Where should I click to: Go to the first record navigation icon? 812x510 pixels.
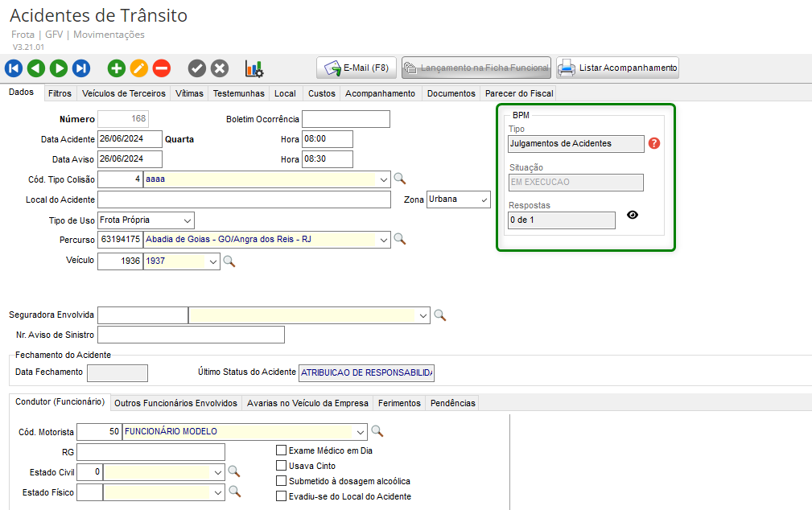pyautogui.click(x=13, y=68)
